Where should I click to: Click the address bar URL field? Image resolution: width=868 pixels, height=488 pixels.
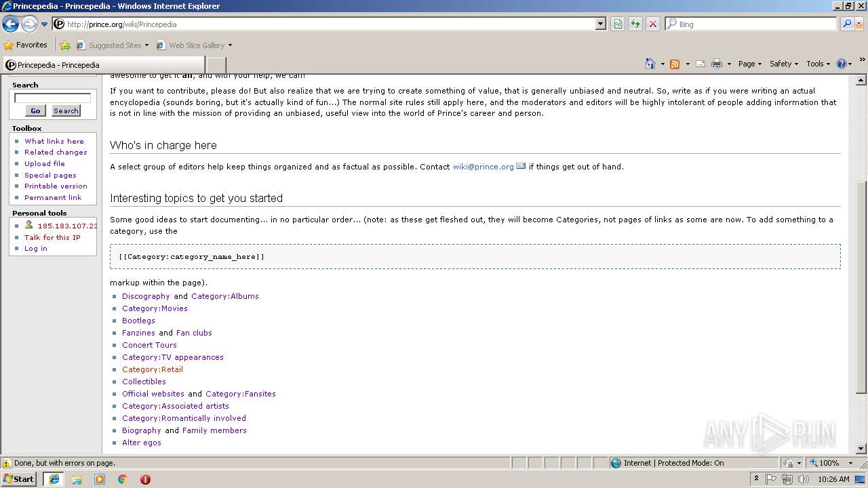point(325,24)
